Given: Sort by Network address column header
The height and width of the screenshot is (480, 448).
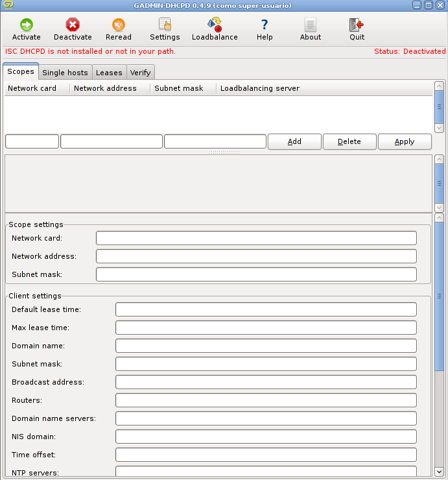Looking at the screenshot, I should point(110,88).
